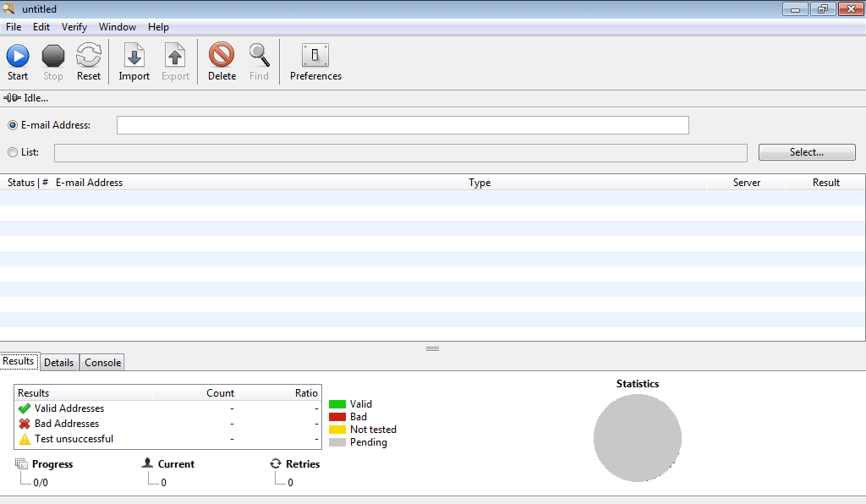Select the Bad Addresses row text
Screen dimensions: 866x504
point(67,424)
